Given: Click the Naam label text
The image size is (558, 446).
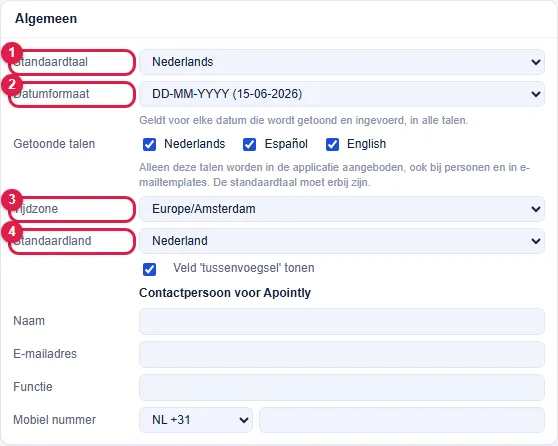Looking at the screenshot, I should [x=29, y=321].
